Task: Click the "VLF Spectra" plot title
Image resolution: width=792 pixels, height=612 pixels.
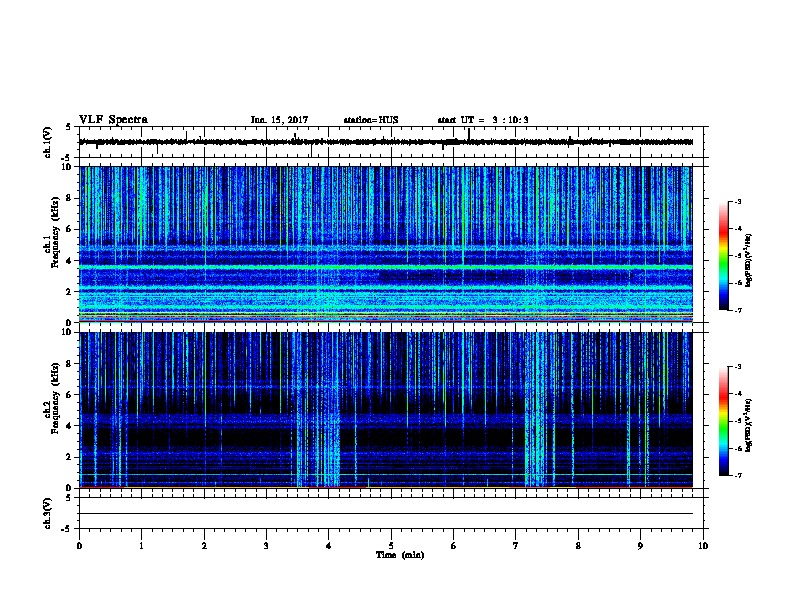Action: point(113,120)
